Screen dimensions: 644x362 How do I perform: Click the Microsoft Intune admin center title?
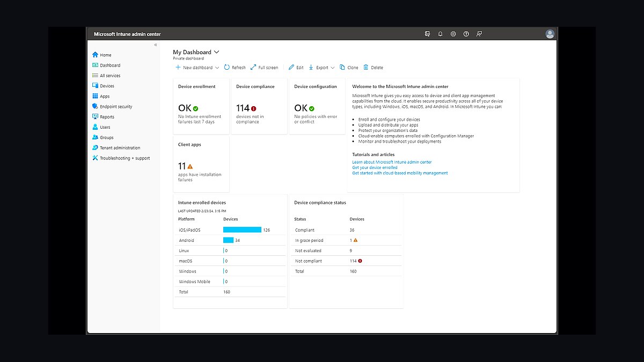point(127,34)
